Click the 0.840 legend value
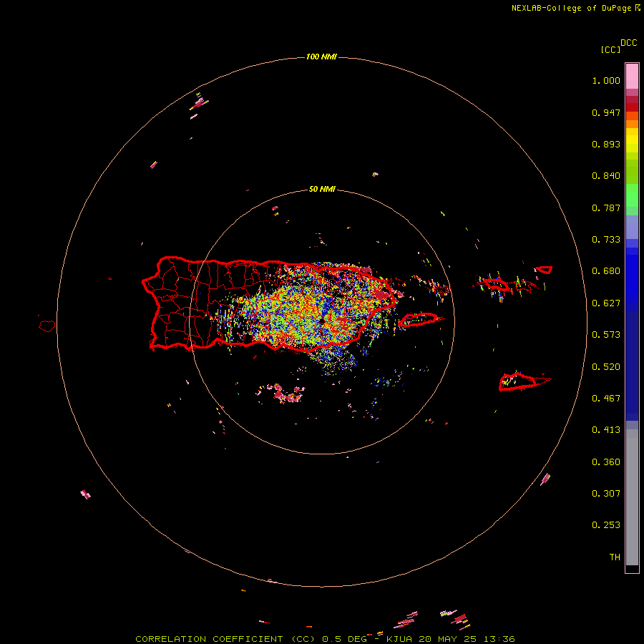Screen dimensions: 644x644 pyautogui.click(x=606, y=176)
